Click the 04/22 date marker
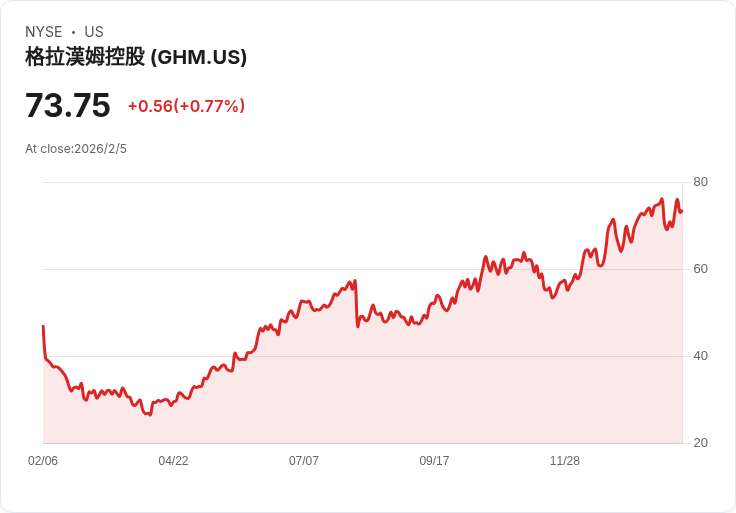This screenshot has height=513, width=736. pyautogui.click(x=173, y=461)
